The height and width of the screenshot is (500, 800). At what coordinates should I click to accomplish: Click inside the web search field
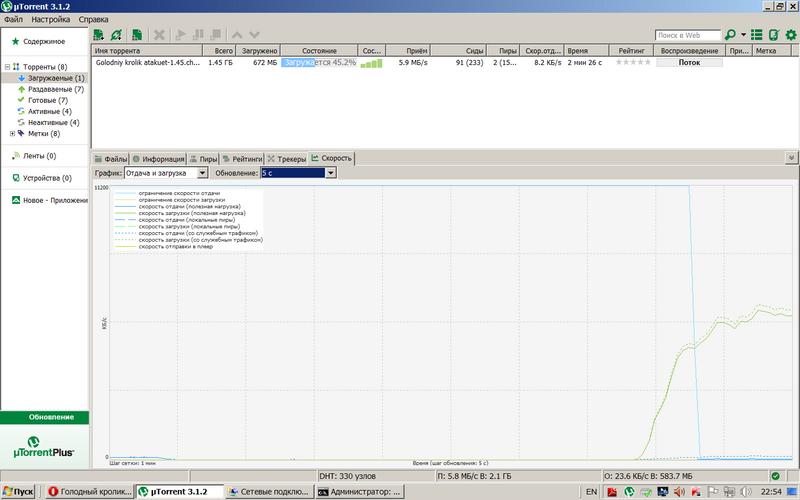pyautogui.click(x=687, y=35)
